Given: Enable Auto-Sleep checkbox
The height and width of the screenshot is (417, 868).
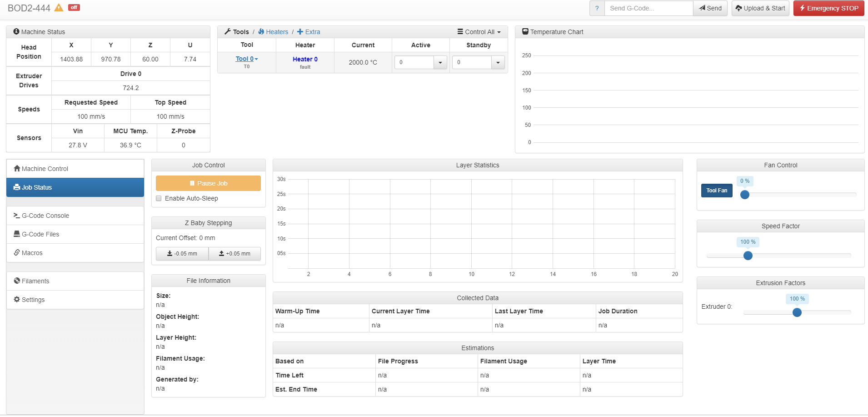Looking at the screenshot, I should click(159, 198).
